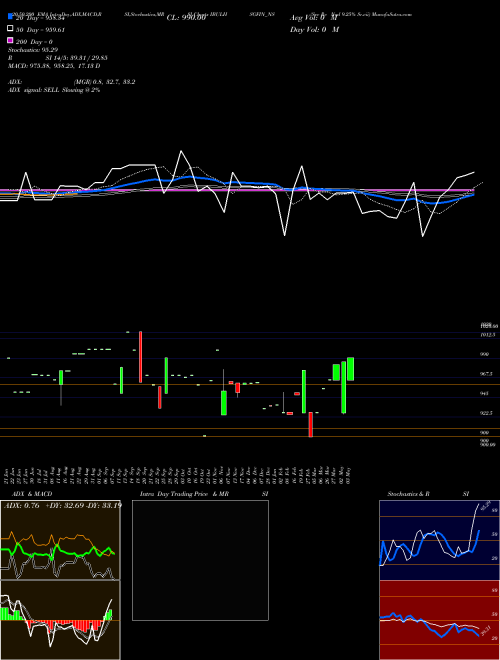Click the 922.5 price axis label
This screenshot has height=660, width=500.
tap(487, 413)
